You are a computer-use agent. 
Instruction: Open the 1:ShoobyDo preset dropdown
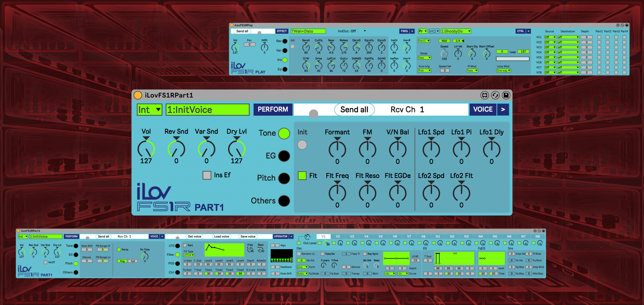(455, 31)
